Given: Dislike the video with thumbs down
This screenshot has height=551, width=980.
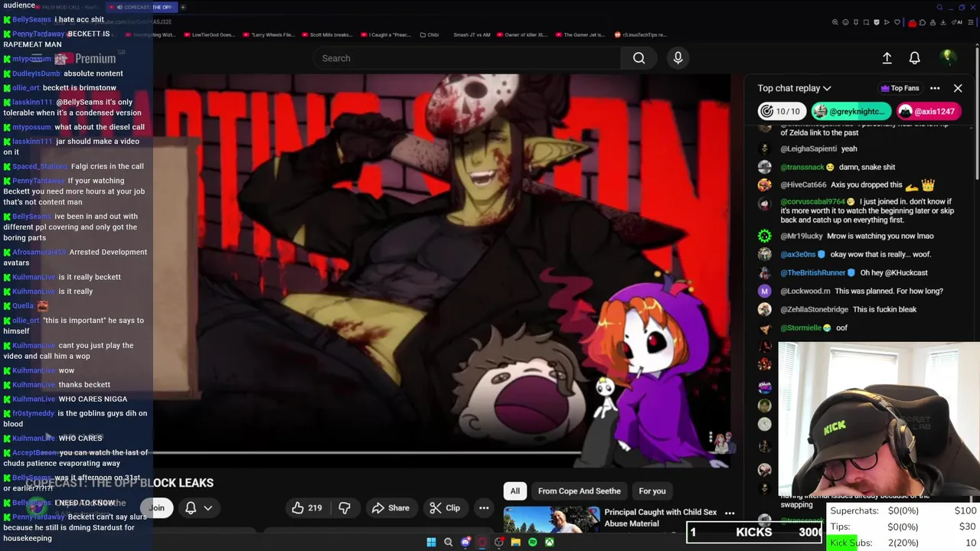Looking at the screenshot, I should (x=345, y=507).
